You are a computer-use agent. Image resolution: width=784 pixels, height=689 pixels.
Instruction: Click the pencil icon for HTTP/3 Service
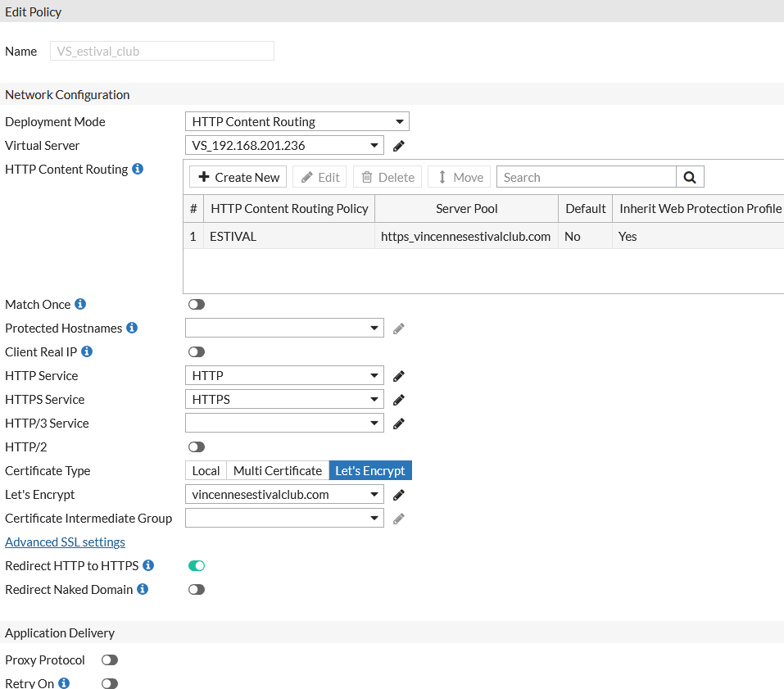coord(398,424)
